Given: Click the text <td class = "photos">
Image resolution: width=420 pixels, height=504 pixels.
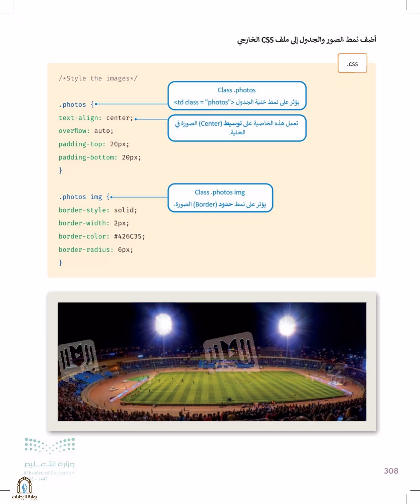Looking at the screenshot, I should [x=204, y=102].
